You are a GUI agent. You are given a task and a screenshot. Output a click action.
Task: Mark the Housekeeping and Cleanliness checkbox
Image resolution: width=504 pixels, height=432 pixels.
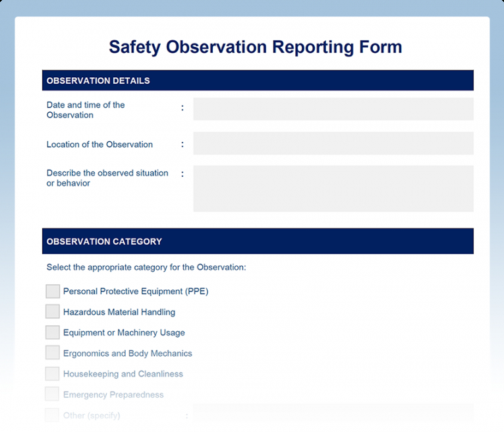tap(53, 374)
